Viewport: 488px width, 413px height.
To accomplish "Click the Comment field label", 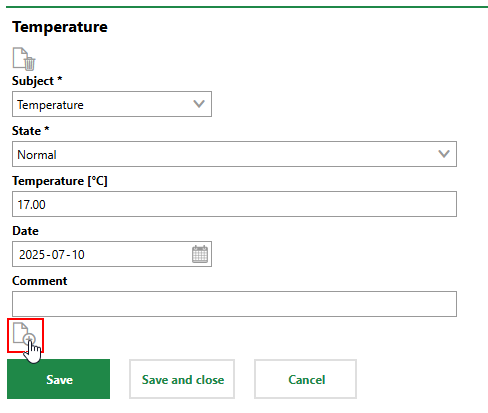I will (40, 281).
